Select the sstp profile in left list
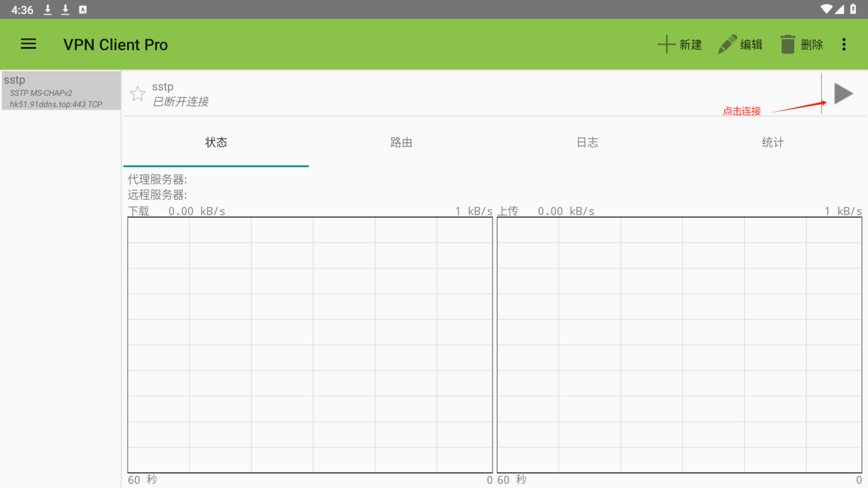Screen dimensions: 868x488 (61, 91)
